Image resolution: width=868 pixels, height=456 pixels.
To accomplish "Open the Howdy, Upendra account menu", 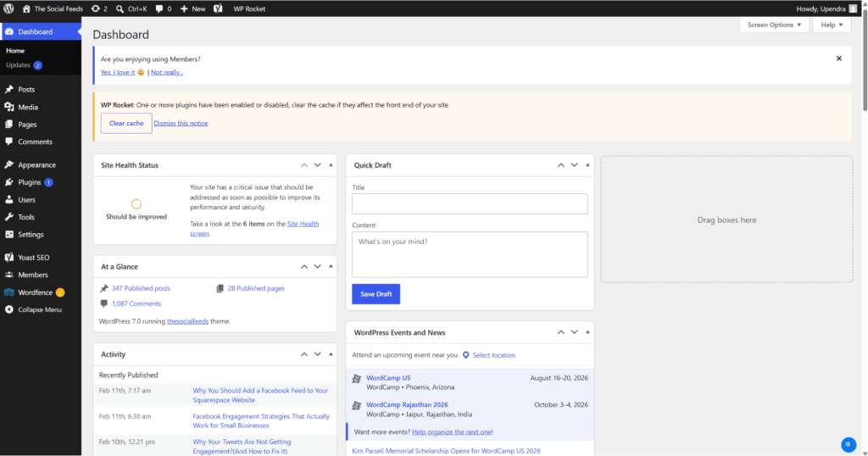I will click(826, 8).
